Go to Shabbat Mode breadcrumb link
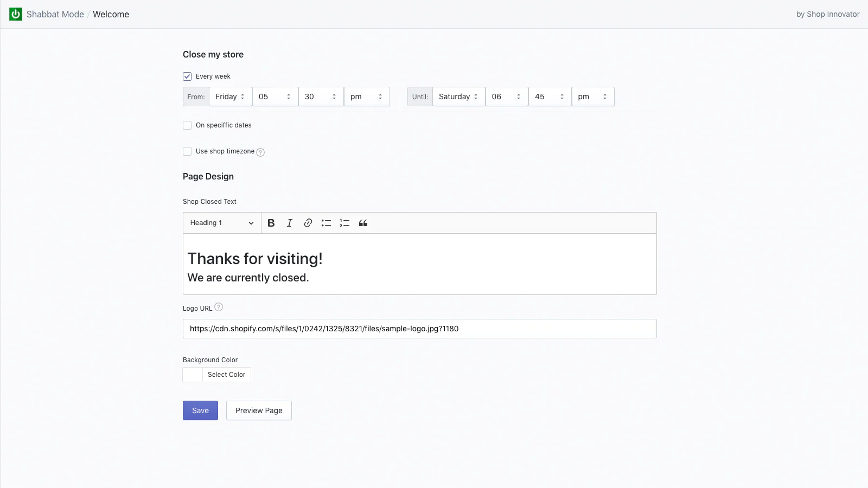 [55, 14]
